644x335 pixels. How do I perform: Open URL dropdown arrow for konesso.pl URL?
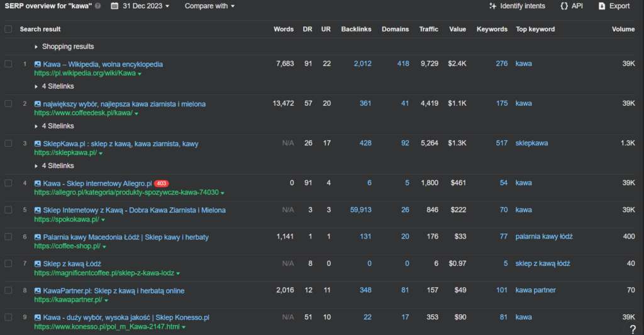coord(184,327)
